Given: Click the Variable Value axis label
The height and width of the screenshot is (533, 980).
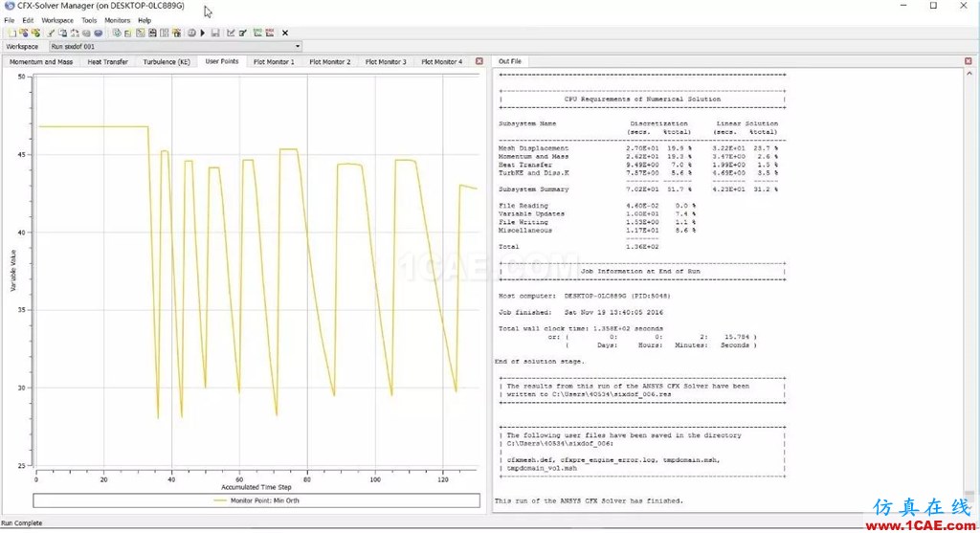Looking at the screenshot, I should [x=13, y=271].
